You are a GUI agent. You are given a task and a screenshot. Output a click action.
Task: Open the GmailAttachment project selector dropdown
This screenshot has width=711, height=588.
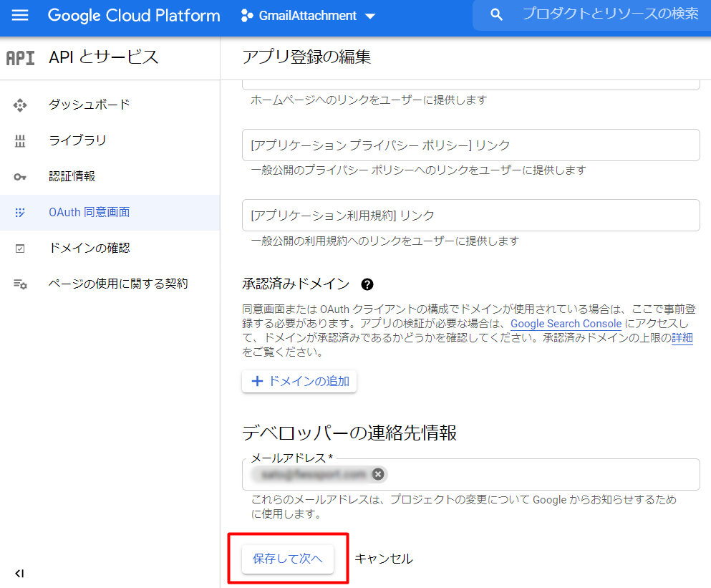coord(309,16)
